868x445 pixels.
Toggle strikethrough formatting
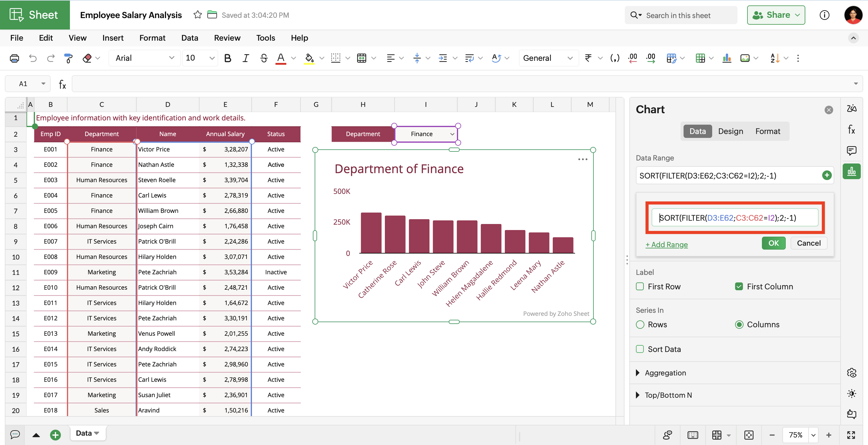(x=264, y=58)
